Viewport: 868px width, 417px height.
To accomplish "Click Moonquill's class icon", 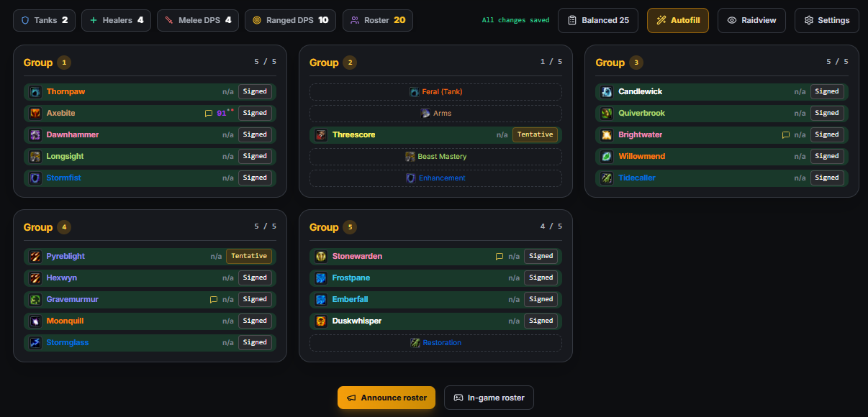I will pyautogui.click(x=35, y=321).
